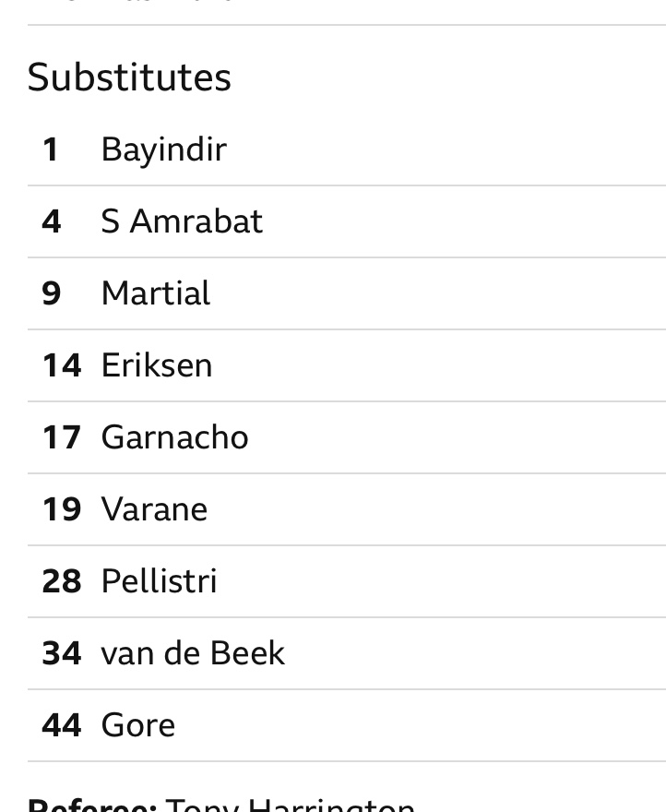Image resolution: width=666 pixels, height=812 pixels.
Task: Click the Referee line below the list
Action: (x=221, y=805)
